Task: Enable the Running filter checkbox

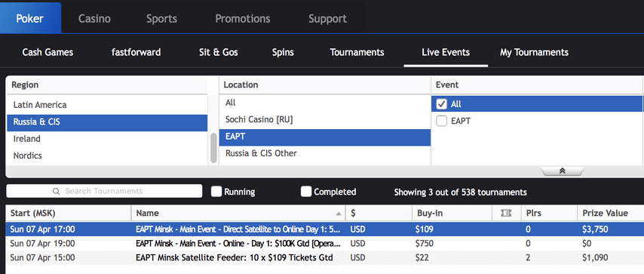Action: tap(216, 191)
